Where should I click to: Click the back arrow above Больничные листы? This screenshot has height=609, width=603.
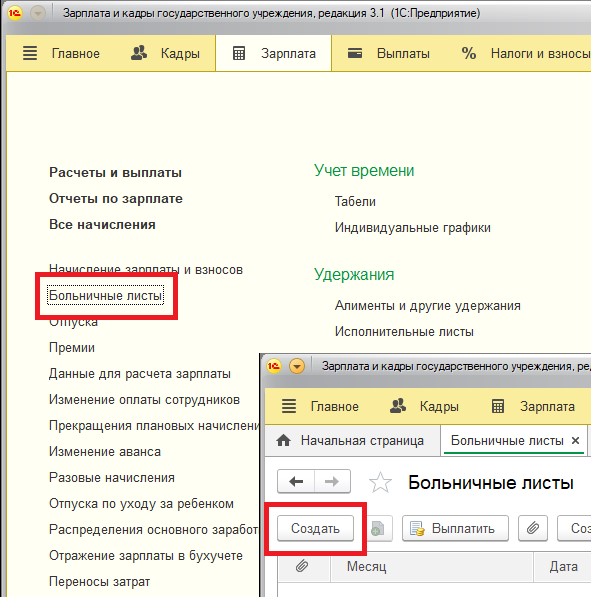tap(296, 482)
